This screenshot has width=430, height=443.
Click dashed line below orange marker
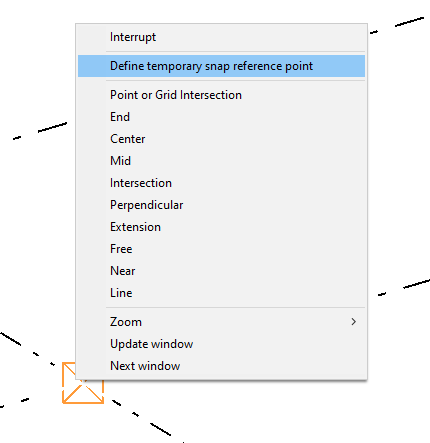pos(160,429)
